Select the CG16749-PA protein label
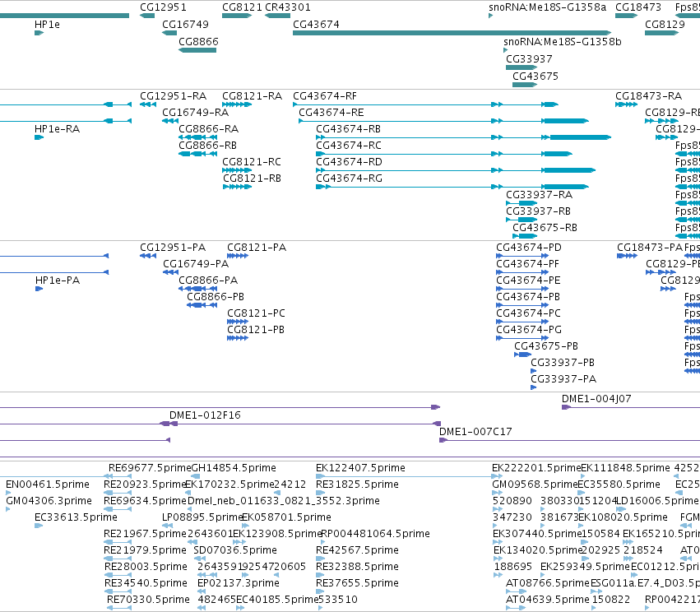The image size is (700, 612). 196,264
